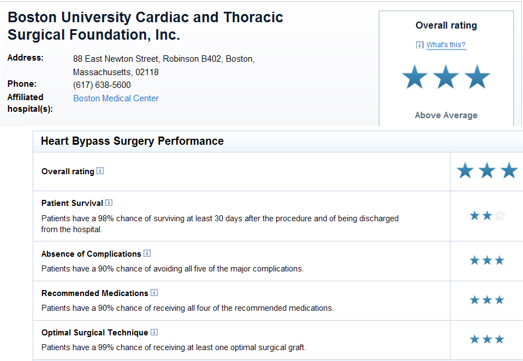The width and height of the screenshot is (523, 361).
Task: Click the Patient Survival star rating
Action: pyautogui.click(x=487, y=216)
